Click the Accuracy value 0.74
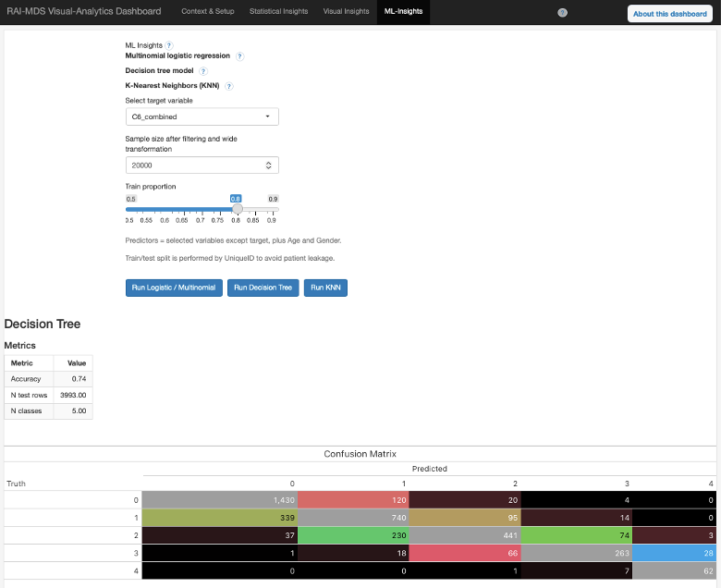Viewport: 721px width, 588px height. pos(79,379)
